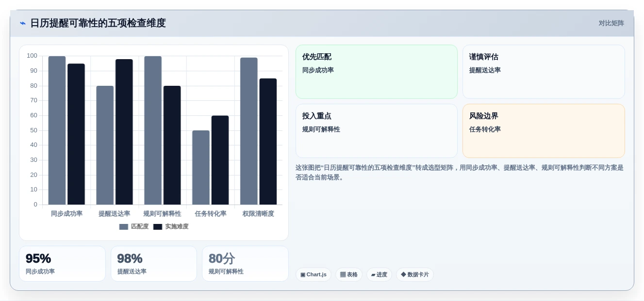The width and height of the screenshot is (644, 301).
Task: Click the 规则可解释性 text in 投入重点 card
Action: (321, 129)
